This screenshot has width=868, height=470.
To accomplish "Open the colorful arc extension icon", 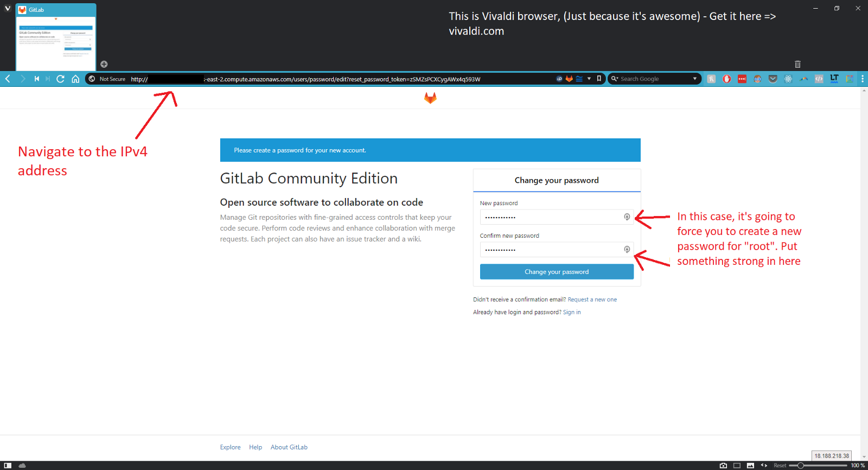I will point(804,79).
